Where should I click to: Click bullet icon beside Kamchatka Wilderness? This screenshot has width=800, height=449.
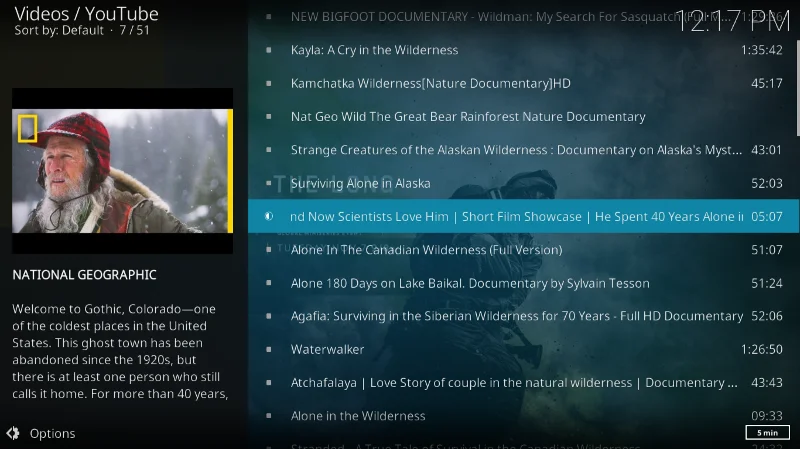(269, 83)
